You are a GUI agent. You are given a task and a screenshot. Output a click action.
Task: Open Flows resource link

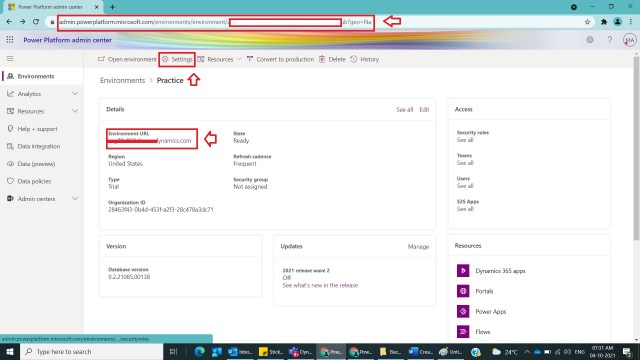(482, 332)
